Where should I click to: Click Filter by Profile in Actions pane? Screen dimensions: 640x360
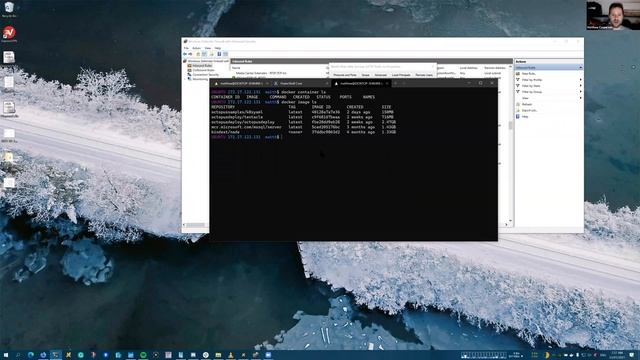pos(532,80)
